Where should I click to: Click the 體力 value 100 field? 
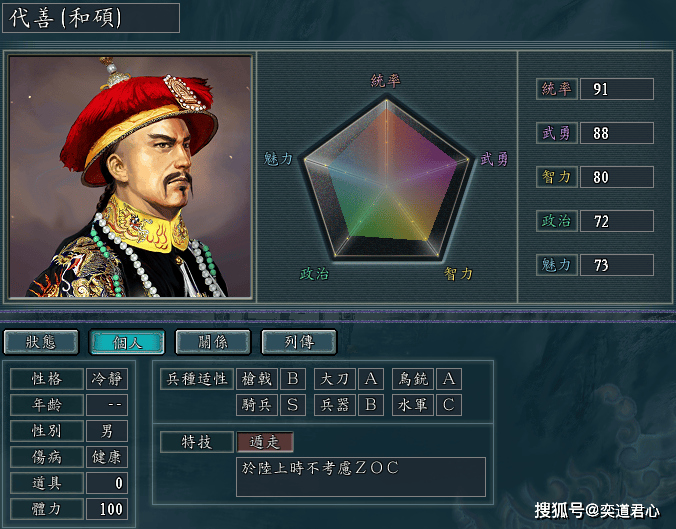(107, 509)
